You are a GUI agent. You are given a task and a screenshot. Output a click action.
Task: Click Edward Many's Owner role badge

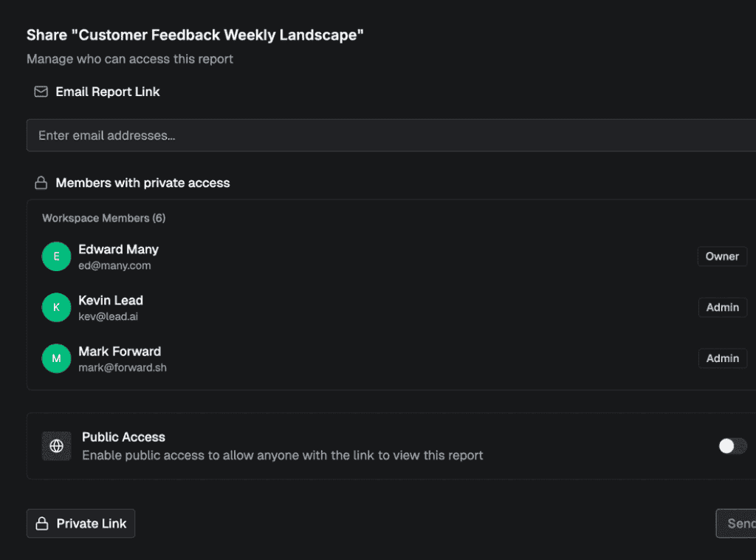pyautogui.click(x=722, y=256)
